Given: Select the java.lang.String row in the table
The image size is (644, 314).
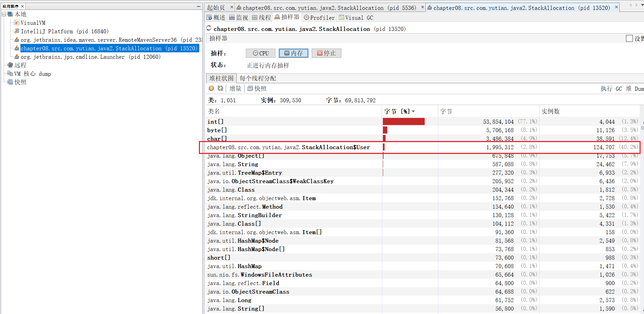Looking at the screenshot, I should tap(248, 164).
